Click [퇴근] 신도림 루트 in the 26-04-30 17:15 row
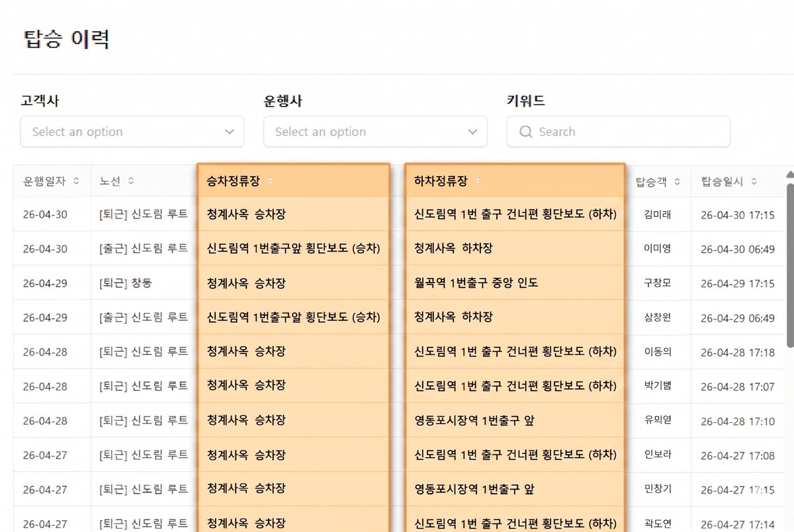 (x=144, y=214)
